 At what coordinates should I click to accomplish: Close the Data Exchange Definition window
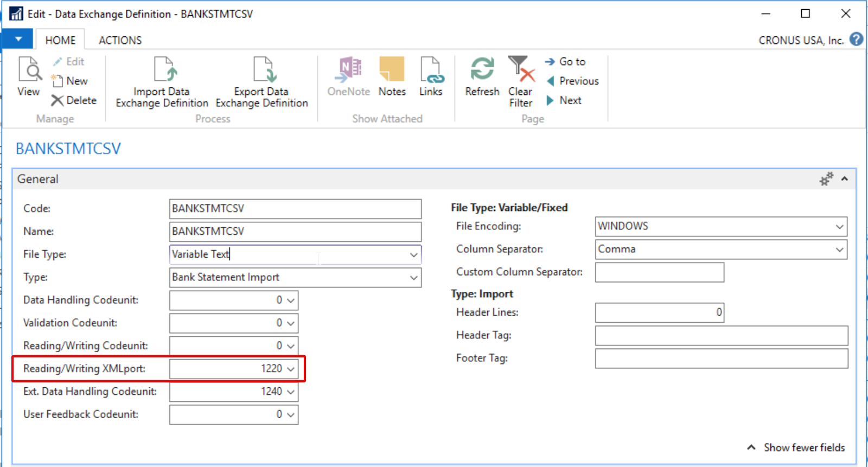pos(845,14)
